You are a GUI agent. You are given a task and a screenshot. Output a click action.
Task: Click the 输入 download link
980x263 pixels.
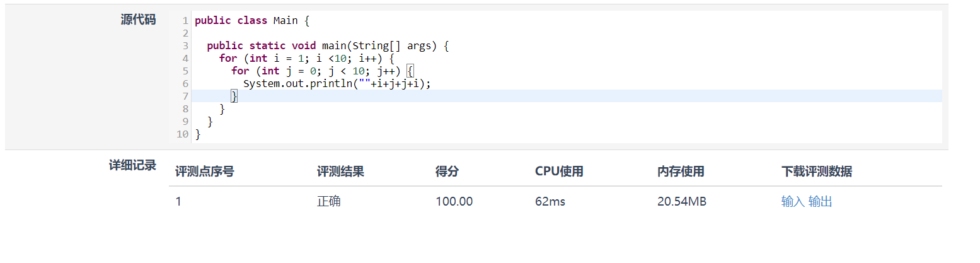pyautogui.click(x=793, y=202)
